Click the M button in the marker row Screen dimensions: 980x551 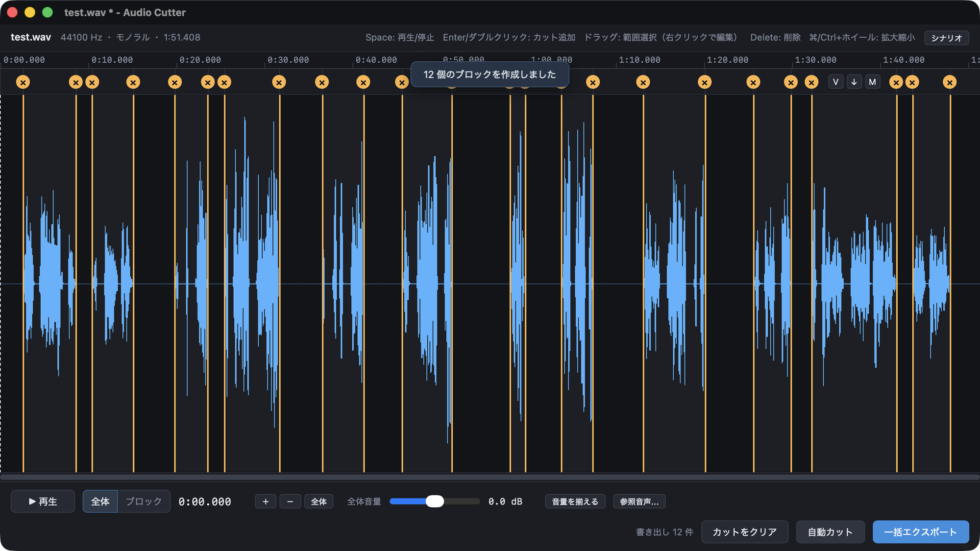tap(872, 82)
